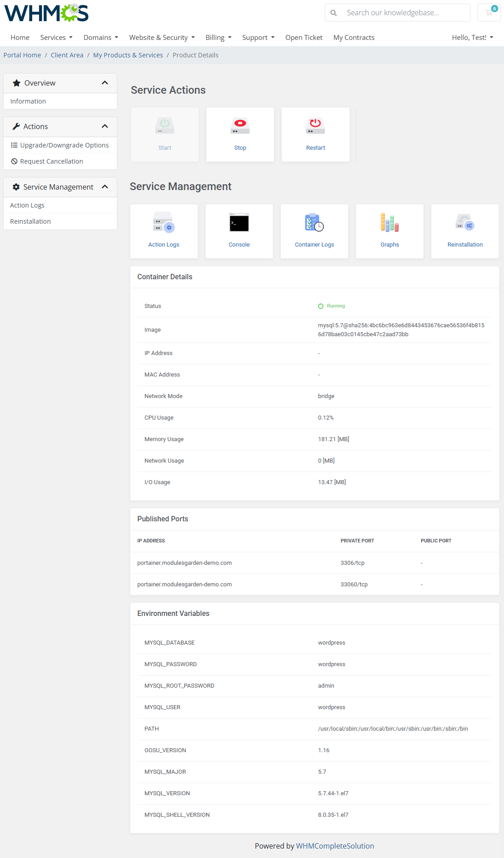
Task: Collapse the Actions sidebar panel
Action: pos(105,126)
